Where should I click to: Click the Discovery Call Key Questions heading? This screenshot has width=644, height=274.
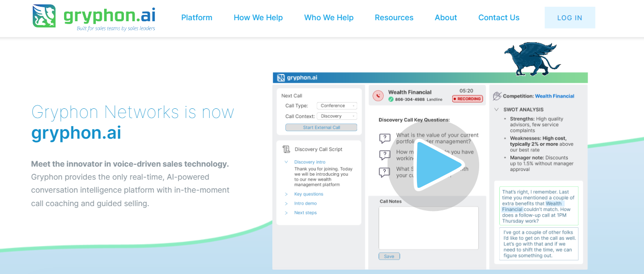414,120
